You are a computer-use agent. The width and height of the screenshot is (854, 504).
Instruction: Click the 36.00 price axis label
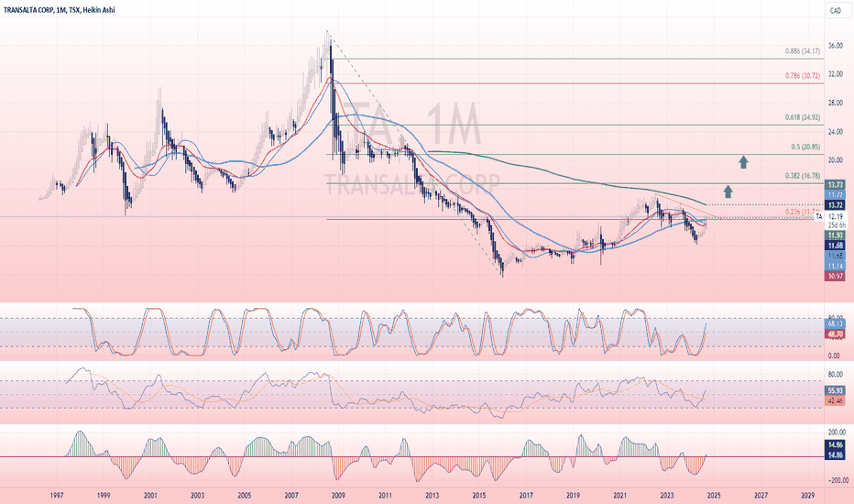tap(836, 46)
